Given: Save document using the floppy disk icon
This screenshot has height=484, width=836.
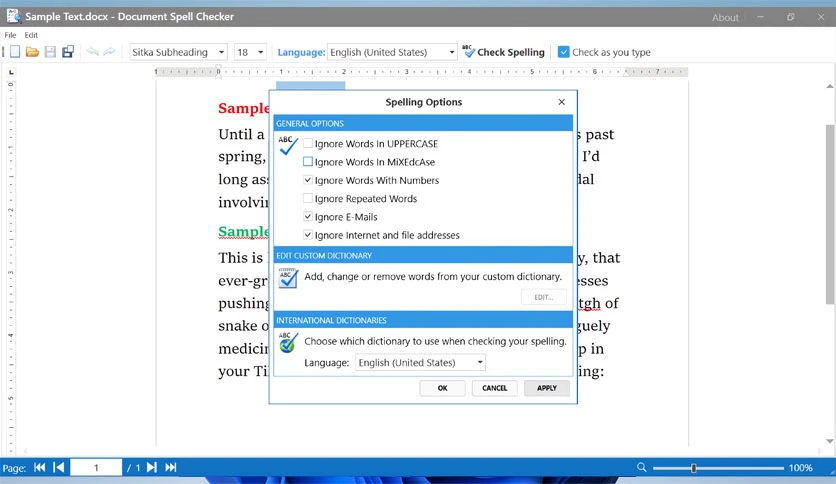Looking at the screenshot, I should coord(50,52).
